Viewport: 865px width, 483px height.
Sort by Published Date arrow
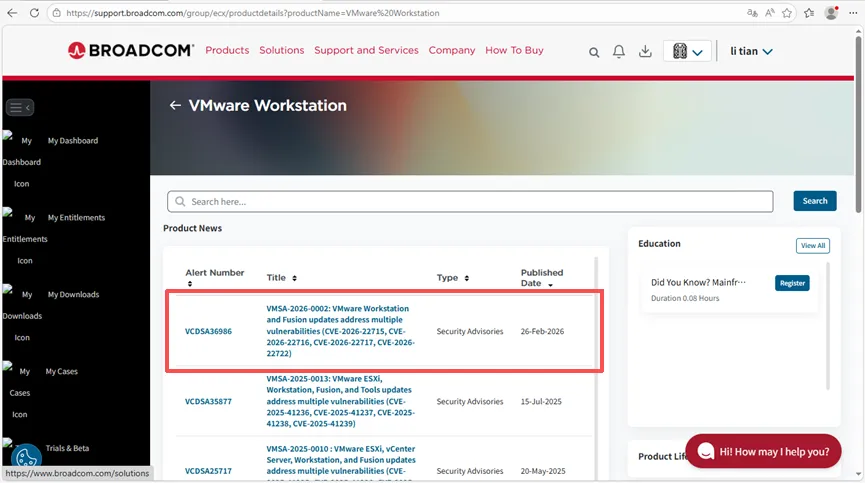pyautogui.click(x=550, y=285)
